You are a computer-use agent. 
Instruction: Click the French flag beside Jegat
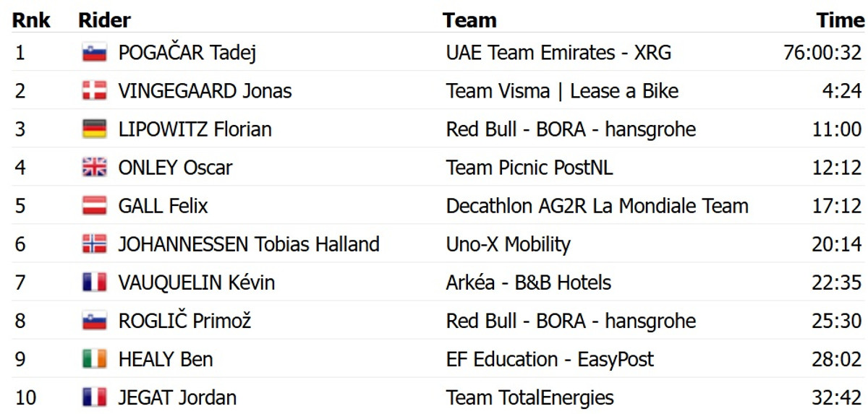(x=95, y=397)
